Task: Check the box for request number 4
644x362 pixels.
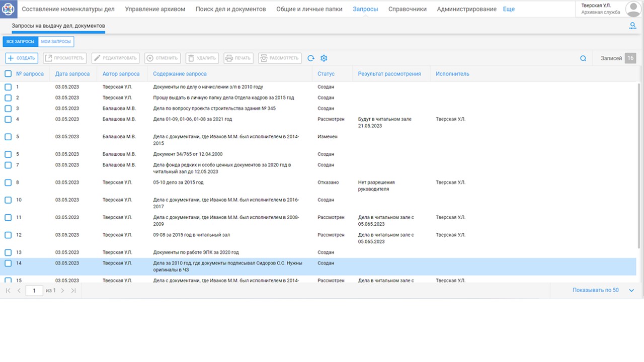Action: tap(8, 119)
